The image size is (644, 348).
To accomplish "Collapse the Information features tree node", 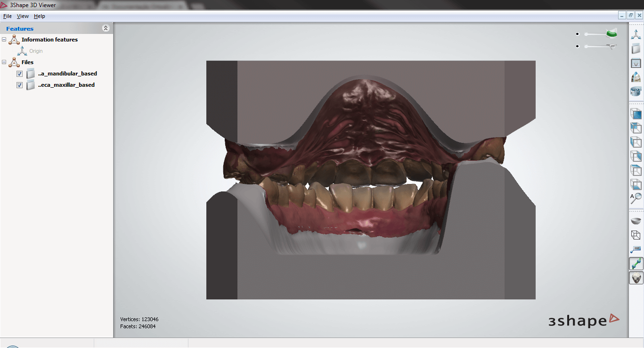I will click(x=4, y=40).
